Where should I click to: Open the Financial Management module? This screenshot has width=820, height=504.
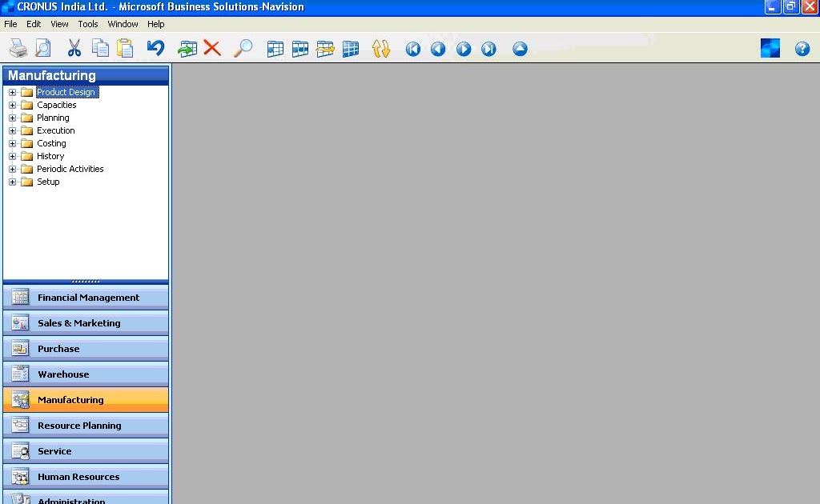[86, 297]
